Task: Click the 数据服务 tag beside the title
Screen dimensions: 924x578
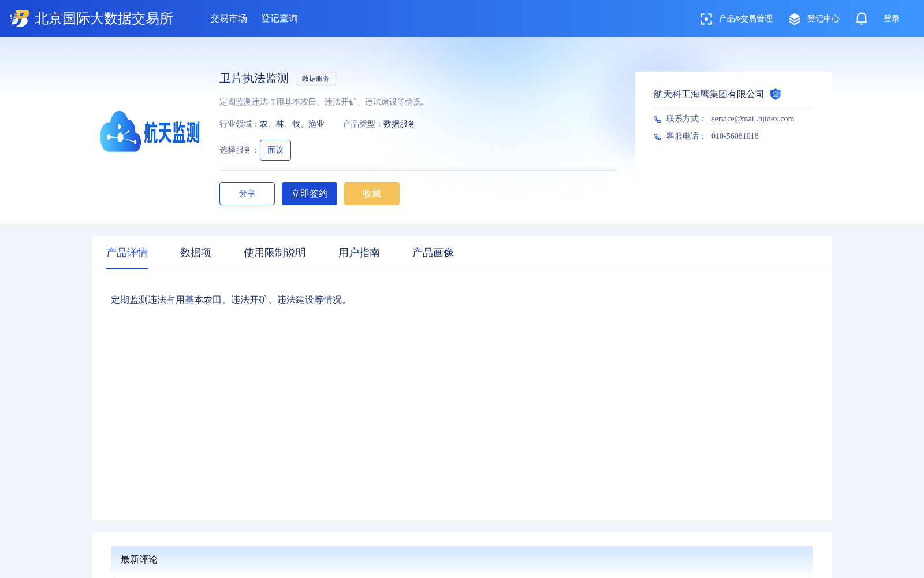Action: coord(316,79)
